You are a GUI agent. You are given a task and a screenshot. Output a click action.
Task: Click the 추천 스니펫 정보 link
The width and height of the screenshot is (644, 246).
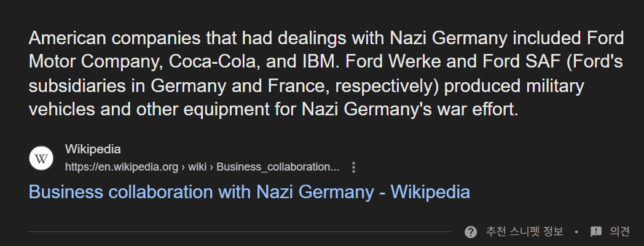click(524, 231)
